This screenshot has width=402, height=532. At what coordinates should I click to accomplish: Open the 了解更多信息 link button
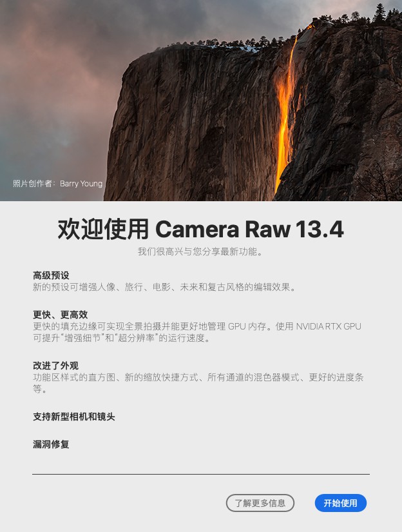click(260, 503)
